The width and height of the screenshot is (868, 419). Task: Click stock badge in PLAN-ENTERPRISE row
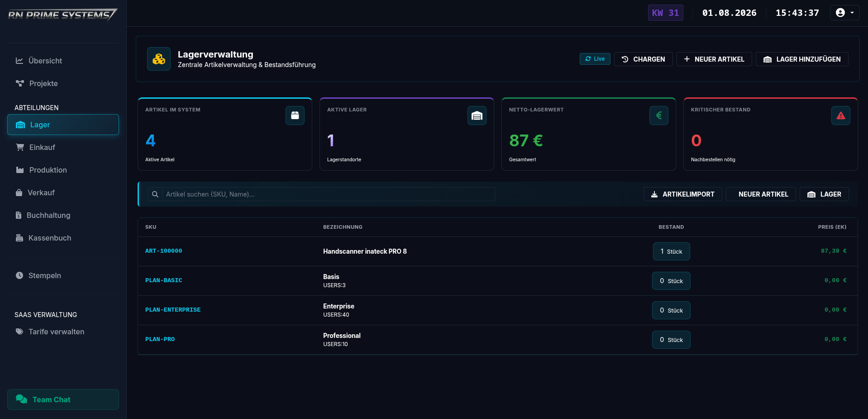coord(671,310)
